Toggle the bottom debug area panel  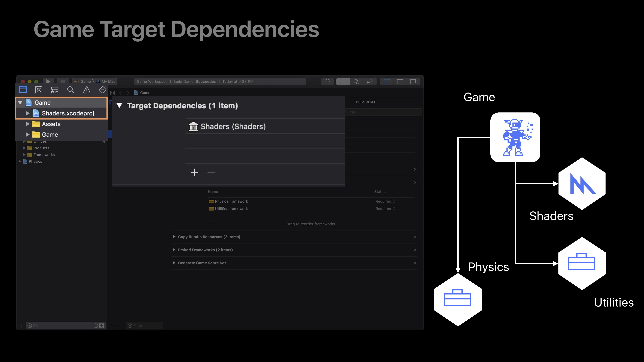click(400, 81)
